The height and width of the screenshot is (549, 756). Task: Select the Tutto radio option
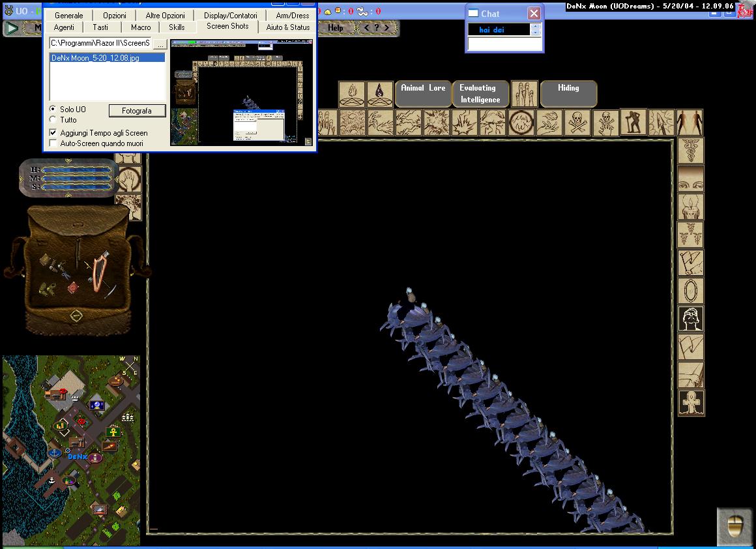53,119
